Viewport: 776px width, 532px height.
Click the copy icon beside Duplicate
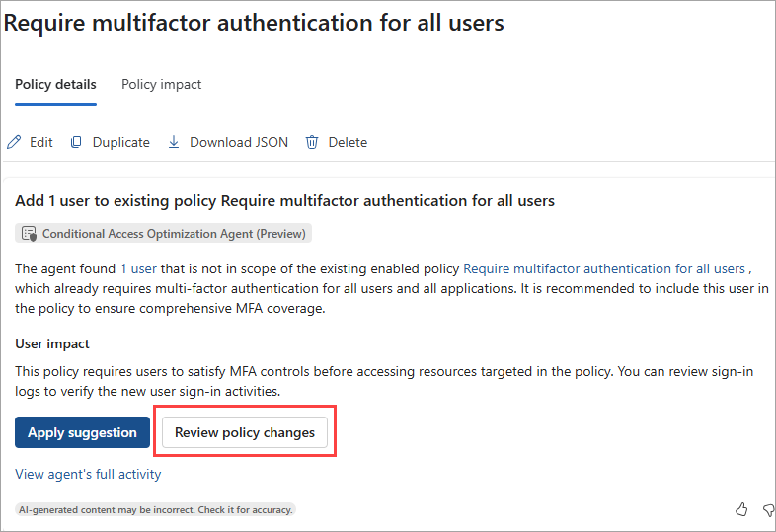click(76, 142)
